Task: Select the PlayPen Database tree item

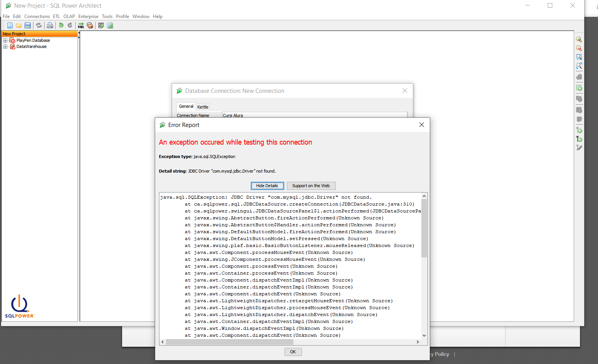Action: (x=33, y=40)
